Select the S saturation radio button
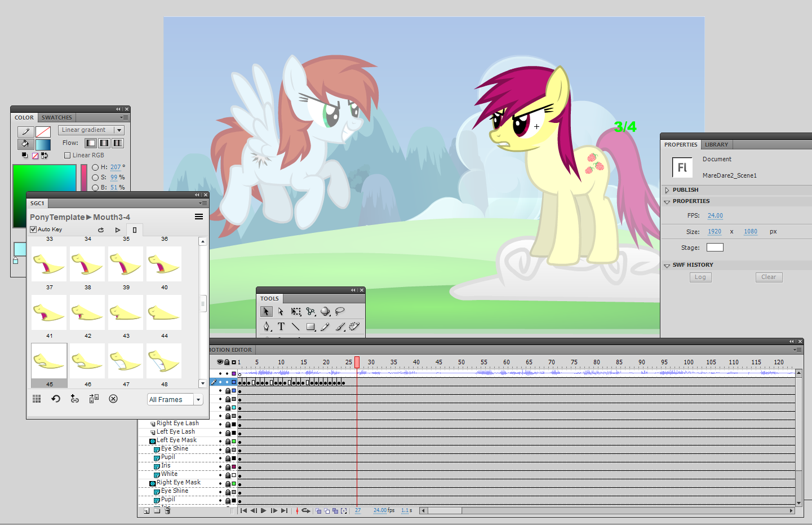The image size is (812, 525). tap(95, 178)
